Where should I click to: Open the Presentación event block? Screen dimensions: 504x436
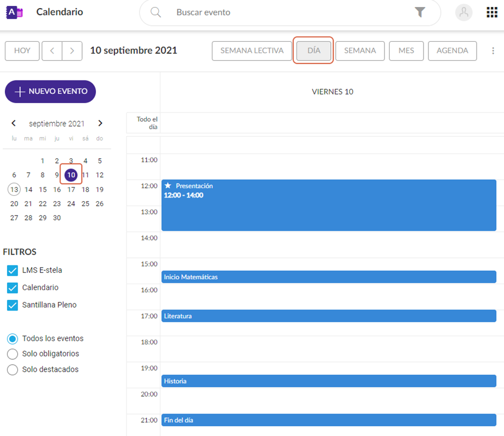point(329,205)
